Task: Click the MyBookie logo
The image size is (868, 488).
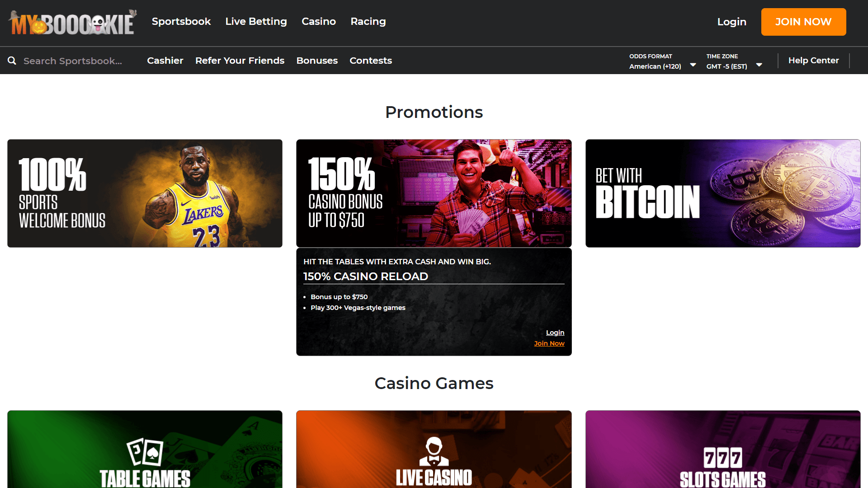Action: [x=72, y=22]
